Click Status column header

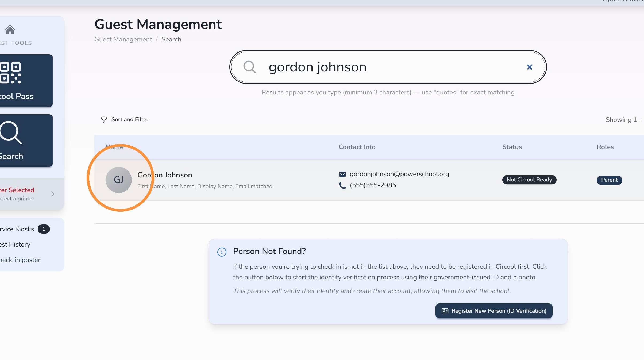pyautogui.click(x=512, y=147)
